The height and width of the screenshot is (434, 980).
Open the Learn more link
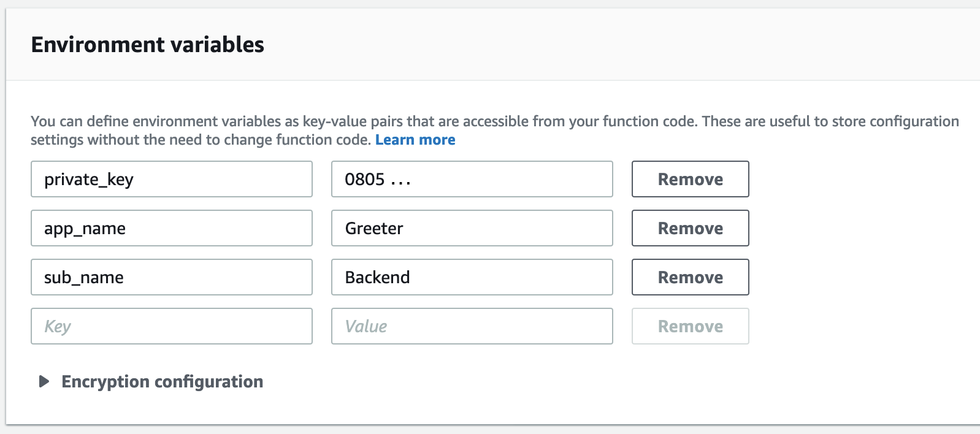tap(415, 140)
